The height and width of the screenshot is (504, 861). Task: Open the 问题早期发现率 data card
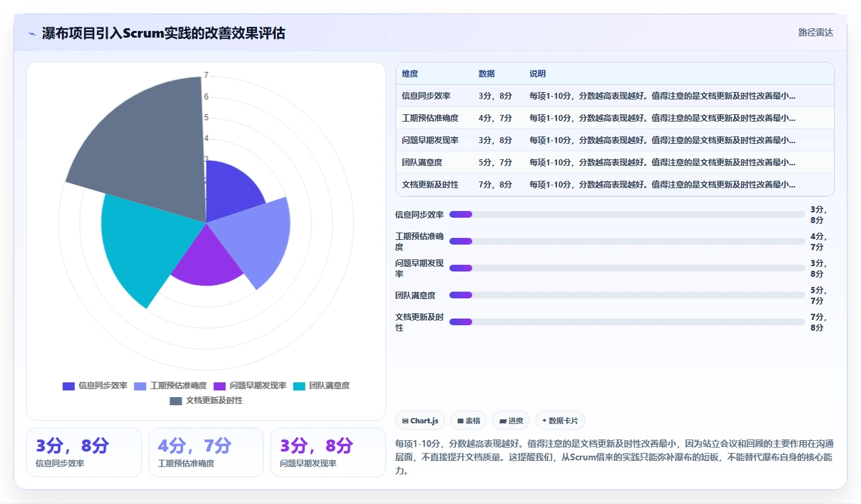[x=328, y=452]
